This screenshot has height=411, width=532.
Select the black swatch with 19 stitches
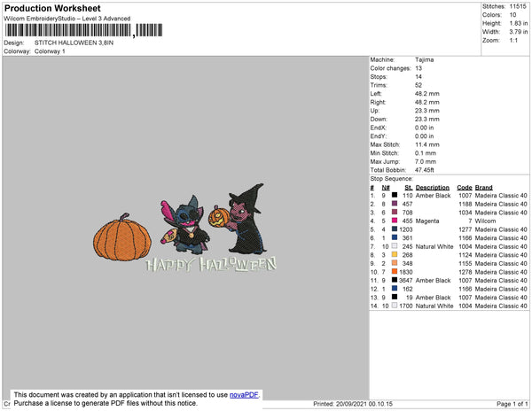(x=395, y=297)
